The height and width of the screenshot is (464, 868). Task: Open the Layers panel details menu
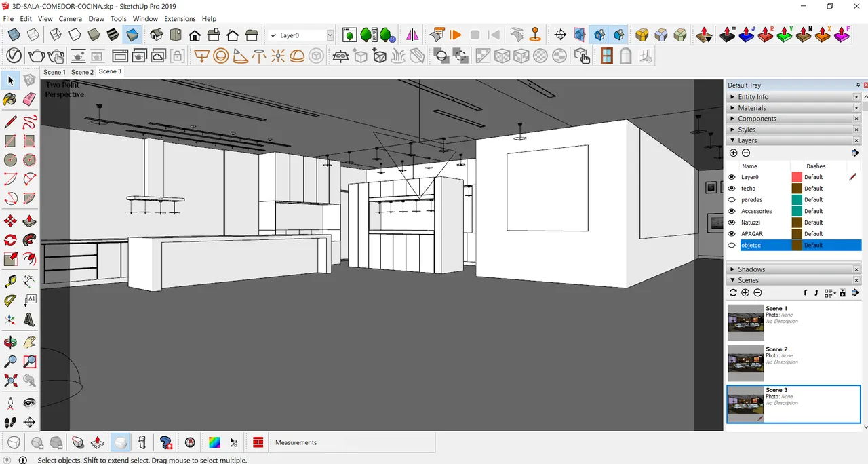855,153
